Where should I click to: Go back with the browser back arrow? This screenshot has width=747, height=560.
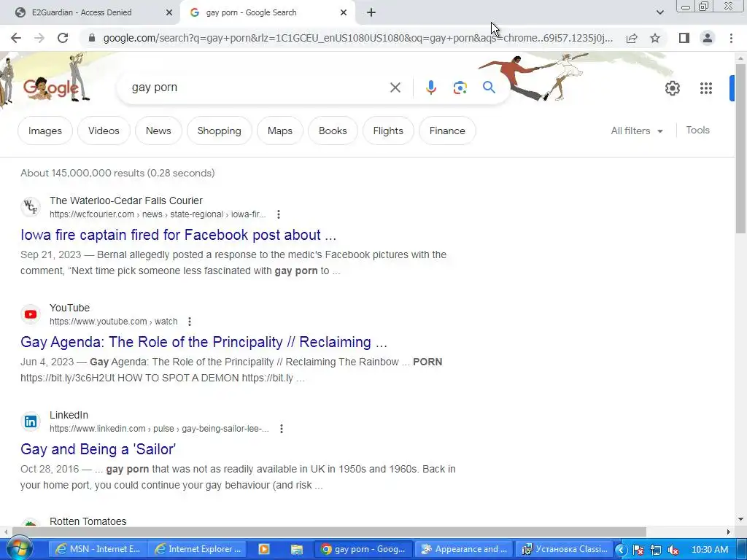coord(16,38)
